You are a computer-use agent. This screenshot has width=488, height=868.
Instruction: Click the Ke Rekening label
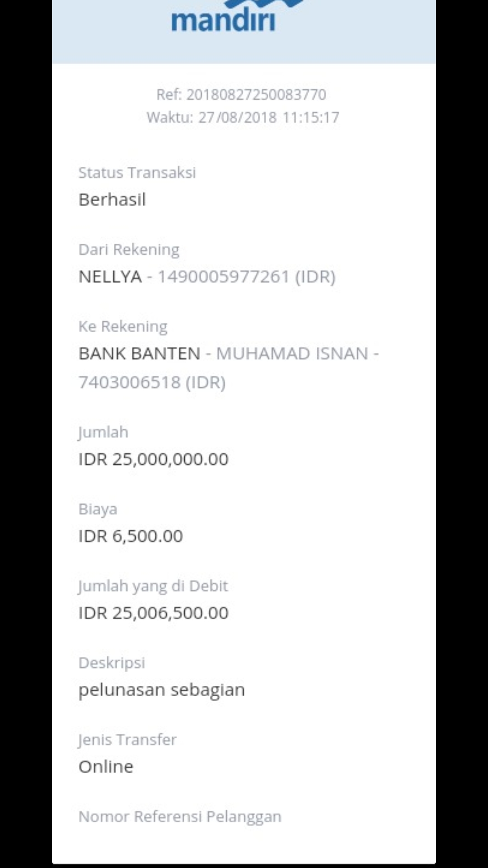[x=123, y=326]
